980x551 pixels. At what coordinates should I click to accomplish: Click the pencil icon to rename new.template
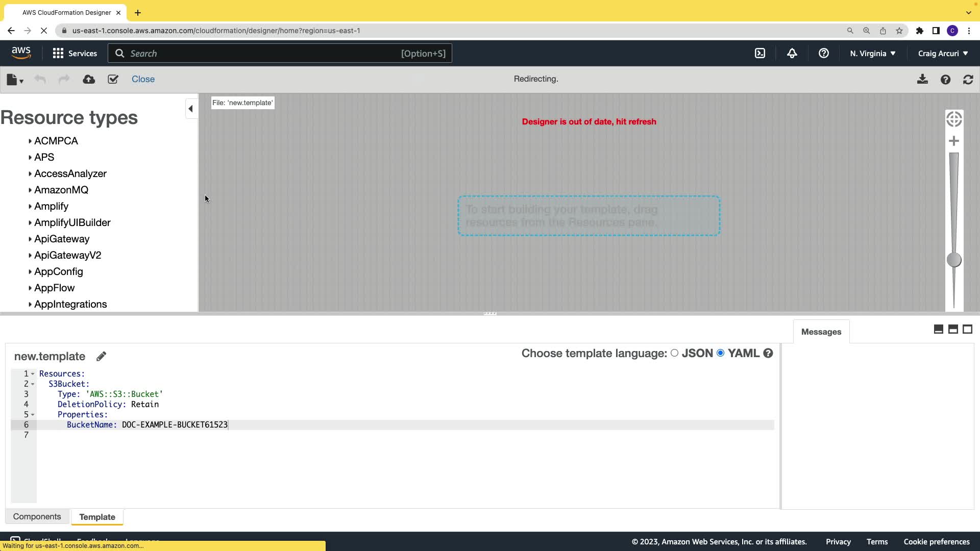pyautogui.click(x=101, y=356)
